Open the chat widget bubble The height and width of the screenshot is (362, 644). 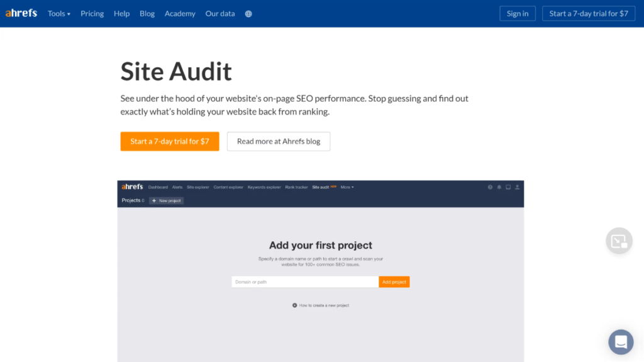pyautogui.click(x=621, y=342)
